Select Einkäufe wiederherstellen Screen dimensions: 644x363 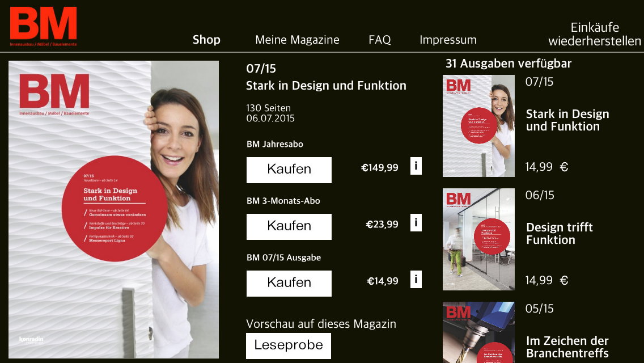pos(595,34)
